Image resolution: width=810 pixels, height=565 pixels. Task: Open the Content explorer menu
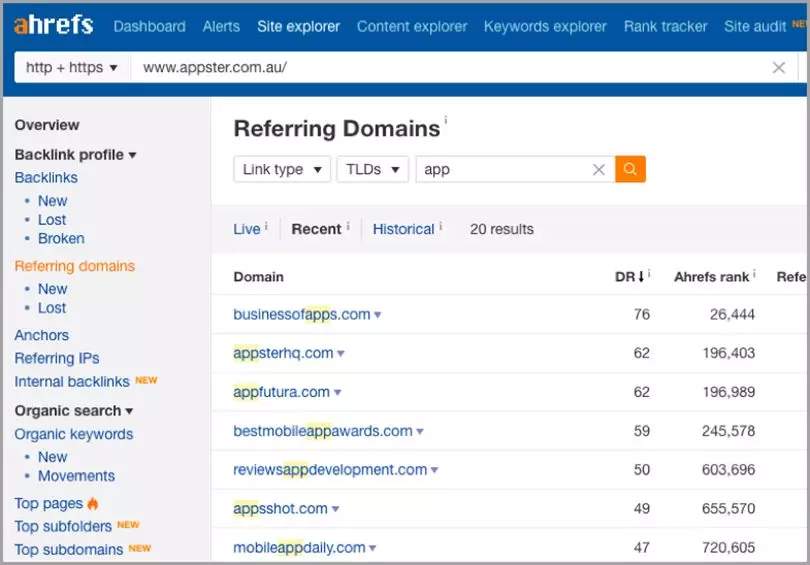pos(412,26)
